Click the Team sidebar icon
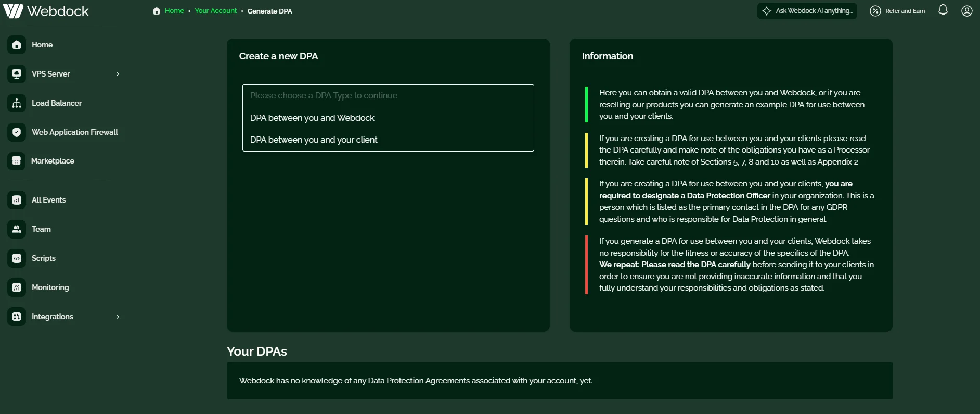The height and width of the screenshot is (414, 980). point(17,229)
